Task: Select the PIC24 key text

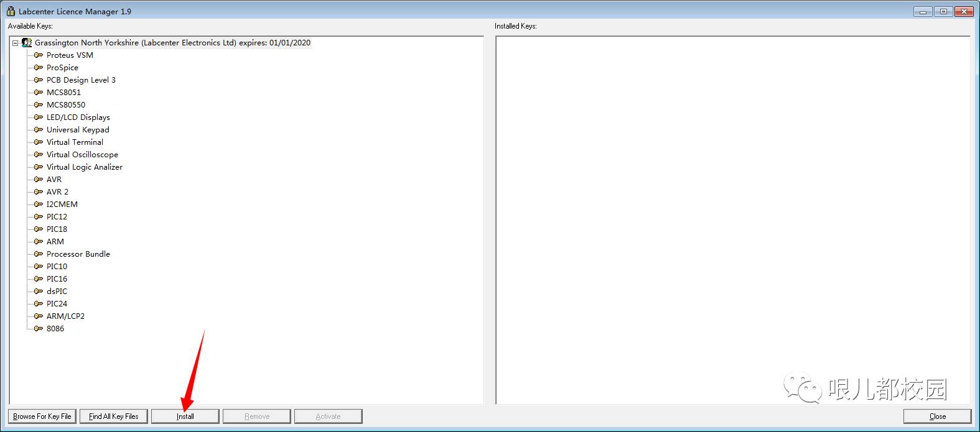Action: click(x=57, y=304)
